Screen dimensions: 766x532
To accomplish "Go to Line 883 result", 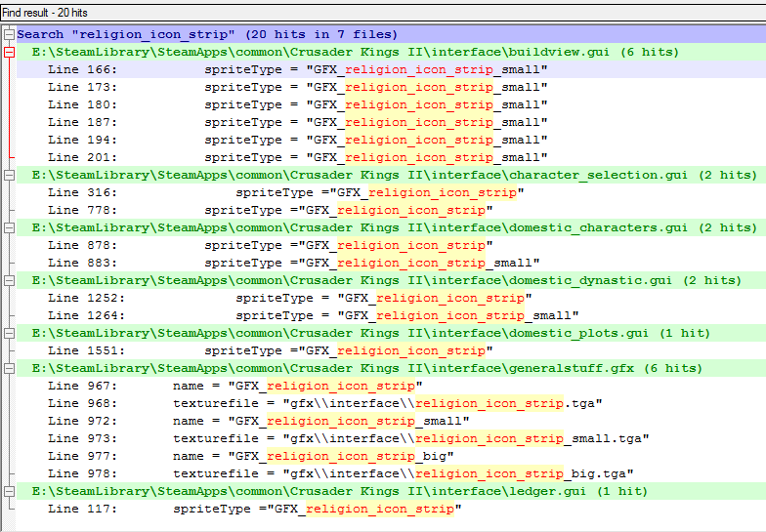I will tap(391, 264).
